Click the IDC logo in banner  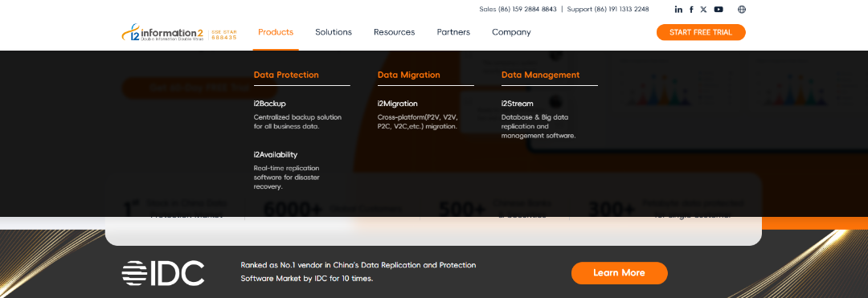(x=163, y=272)
